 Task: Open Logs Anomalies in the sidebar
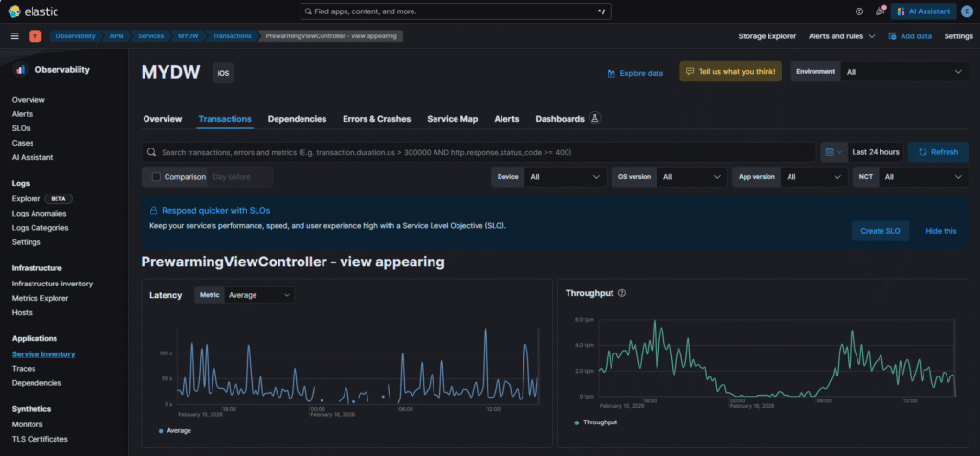point(38,214)
